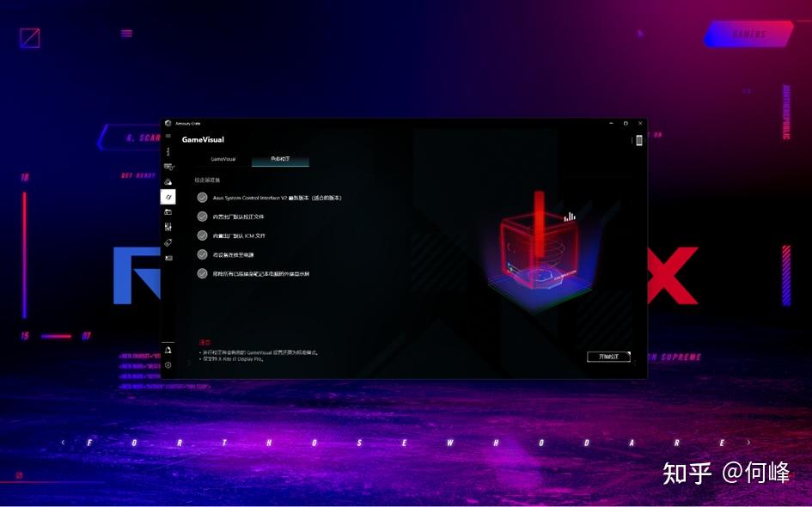Open the Devices sidebar icon

[168, 167]
